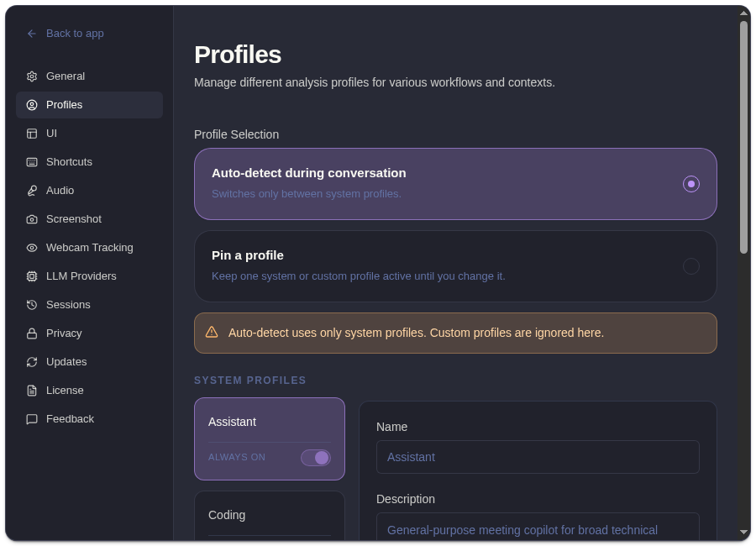Image resolution: width=756 pixels, height=546 pixels.
Task: Click the Screenshot camera icon
Action: [x=32, y=219]
